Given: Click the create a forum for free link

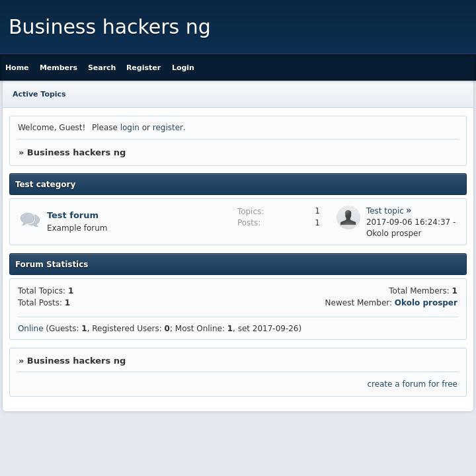Looking at the screenshot, I should [412, 384].
